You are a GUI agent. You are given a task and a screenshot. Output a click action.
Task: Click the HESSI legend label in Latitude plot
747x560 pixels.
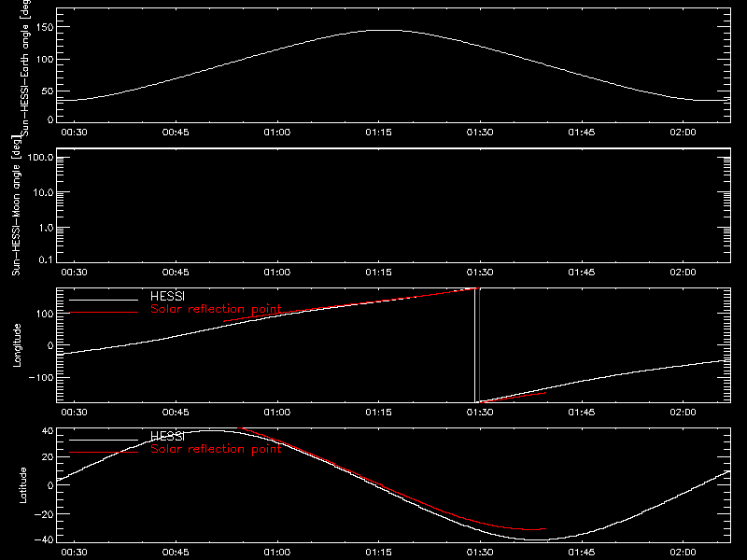(167, 436)
